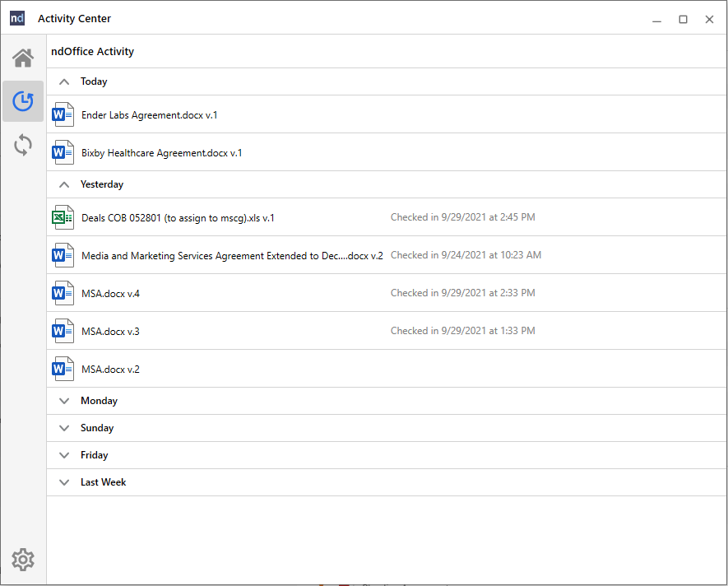Click the nd logo in the title bar
The width and height of the screenshot is (728, 586).
pyautogui.click(x=16, y=17)
